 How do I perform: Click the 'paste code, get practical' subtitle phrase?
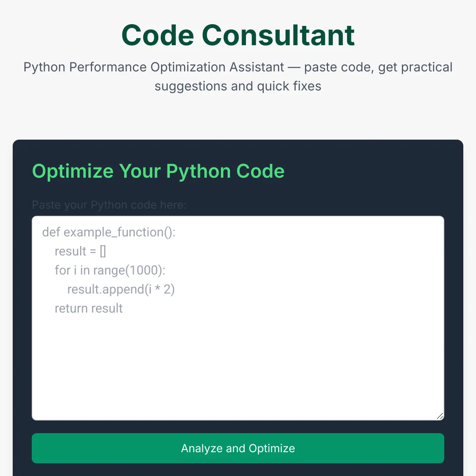(x=378, y=67)
